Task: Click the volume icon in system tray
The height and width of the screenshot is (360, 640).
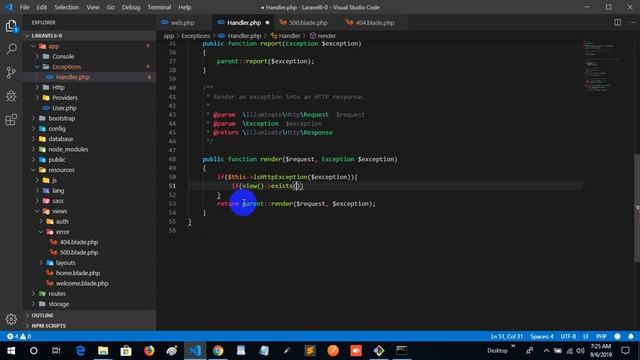Action: [x=580, y=351]
